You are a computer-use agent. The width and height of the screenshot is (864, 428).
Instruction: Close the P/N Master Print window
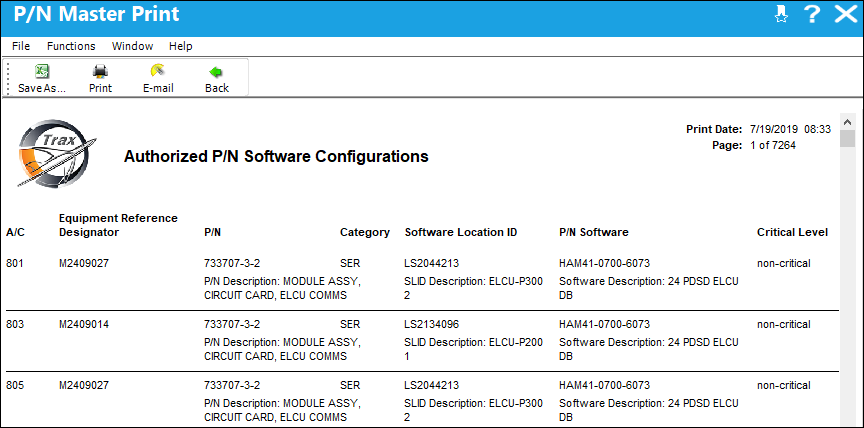click(x=845, y=14)
